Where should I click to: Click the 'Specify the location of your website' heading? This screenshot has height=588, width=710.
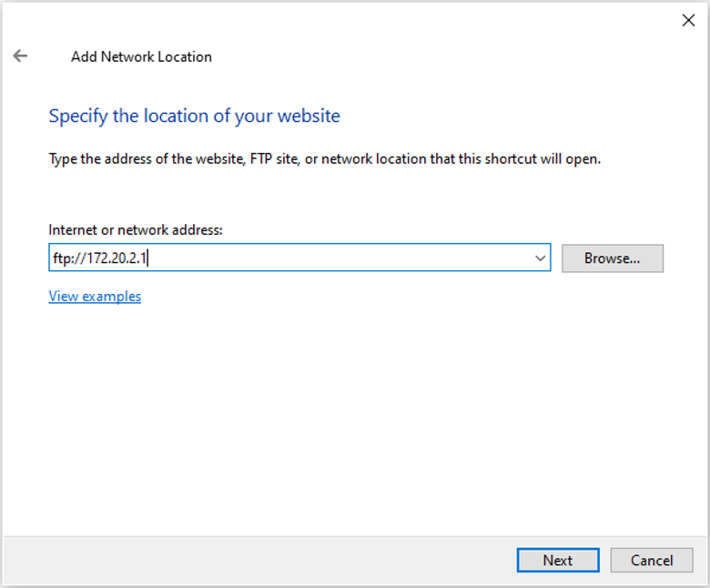tap(194, 116)
